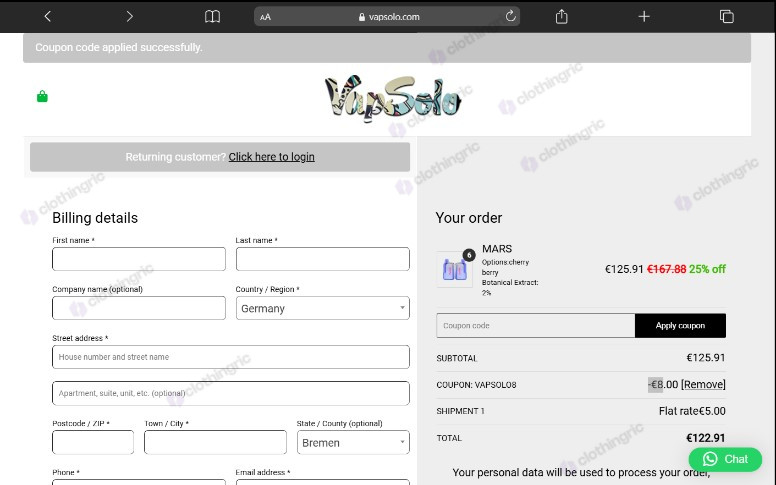Click the Flat rate €5.00 shipment text

coord(692,411)
